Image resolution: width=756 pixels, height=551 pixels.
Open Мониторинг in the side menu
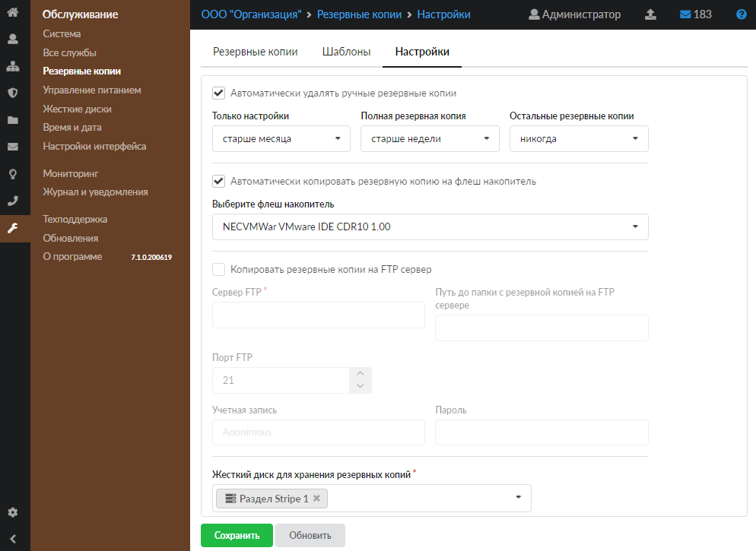tap(71, 173)
